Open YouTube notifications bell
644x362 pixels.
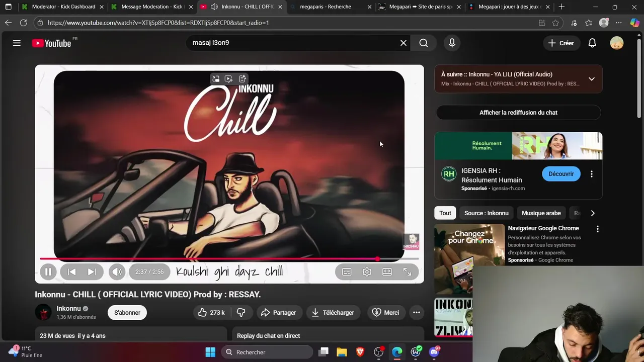[x=592, y=43]
